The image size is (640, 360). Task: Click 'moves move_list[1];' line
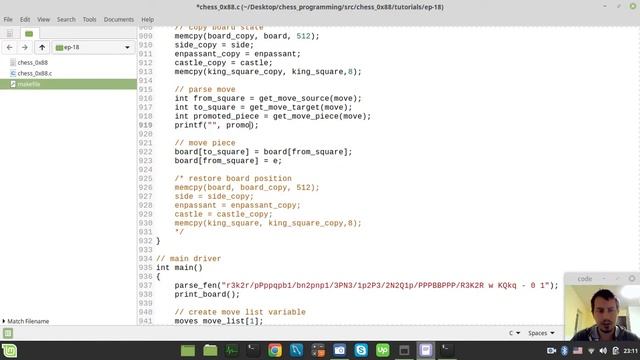tap(219, 321)
